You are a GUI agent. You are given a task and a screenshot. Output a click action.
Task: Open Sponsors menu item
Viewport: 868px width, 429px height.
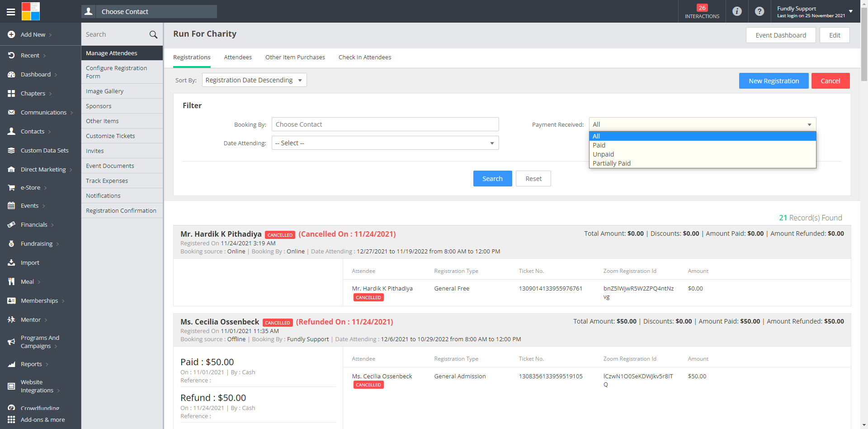122,106
